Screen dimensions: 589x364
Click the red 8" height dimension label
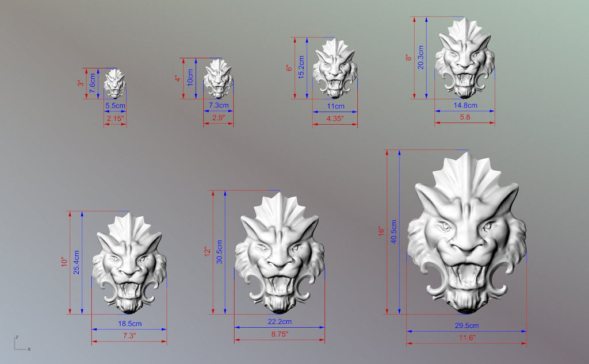[408, 58]
